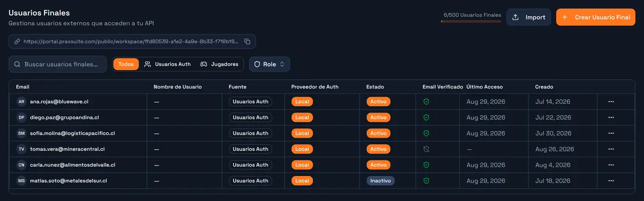Click the Último Acceso column header

point(484,87)
